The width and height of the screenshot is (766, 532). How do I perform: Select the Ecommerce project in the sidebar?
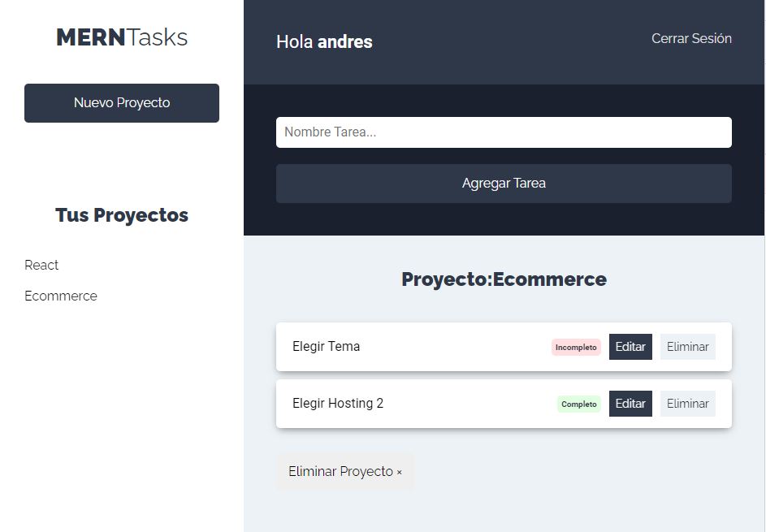coord(61,296)
